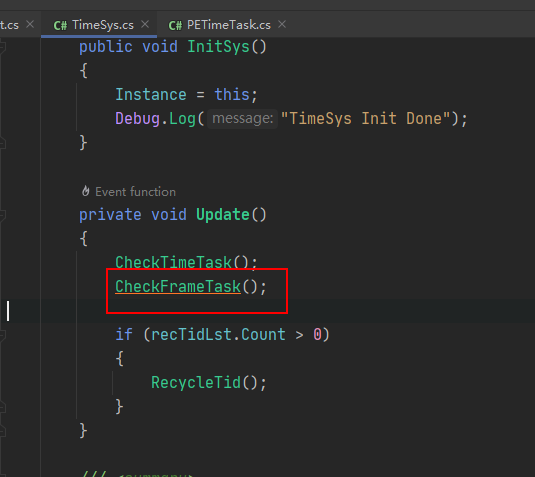The height and width of the screenshot is (477, 535).
Task: Click the flame icon beside Event function
Action: pos(86,191)
